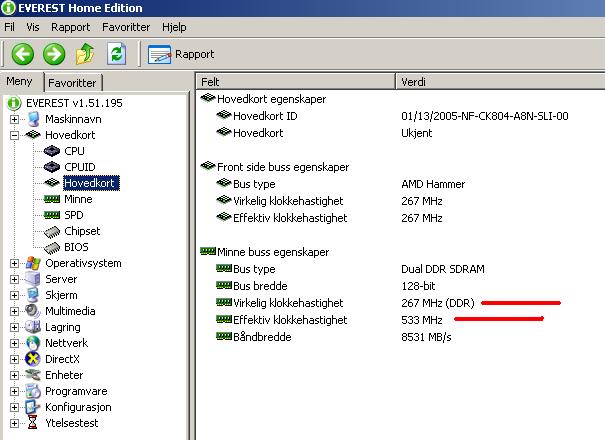Select the highlighted Hovedkort child item
The image size is (605, 440).
click(x=91, y=183)
